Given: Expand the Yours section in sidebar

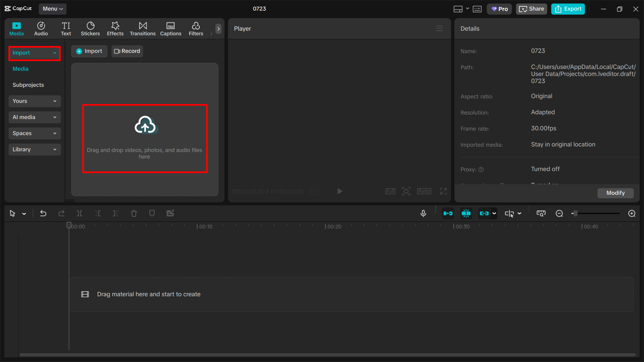Looking at the screenshot, I should tap(34, 101).
